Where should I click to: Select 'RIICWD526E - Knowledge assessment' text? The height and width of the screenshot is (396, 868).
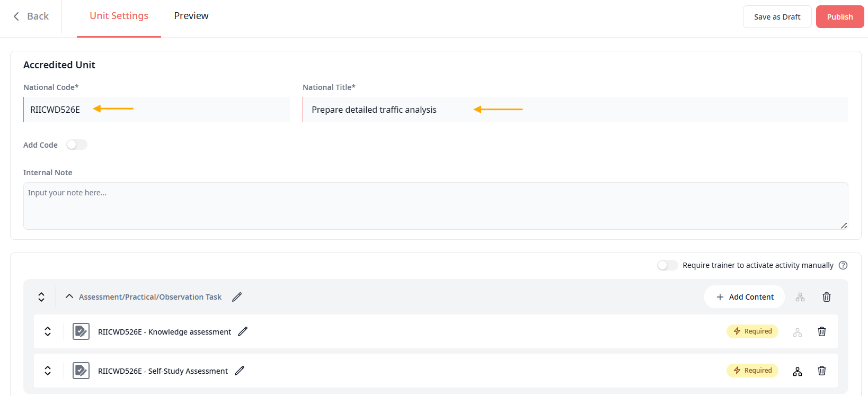(164, 332)
